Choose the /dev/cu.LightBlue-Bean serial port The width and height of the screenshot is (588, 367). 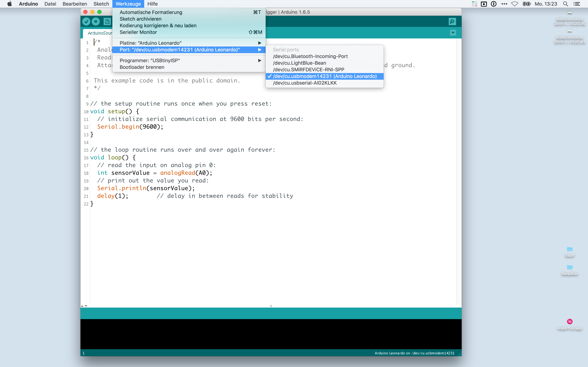[299, 63]
